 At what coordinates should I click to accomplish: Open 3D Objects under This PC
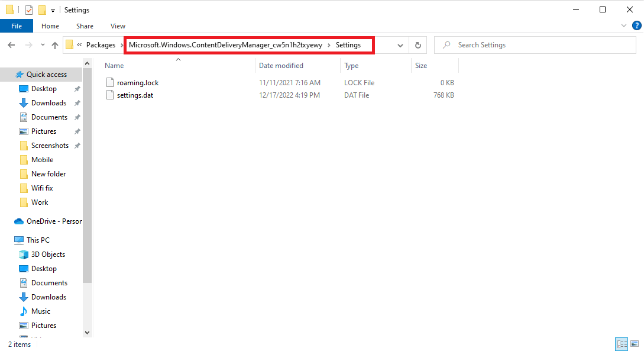[48, 255]
